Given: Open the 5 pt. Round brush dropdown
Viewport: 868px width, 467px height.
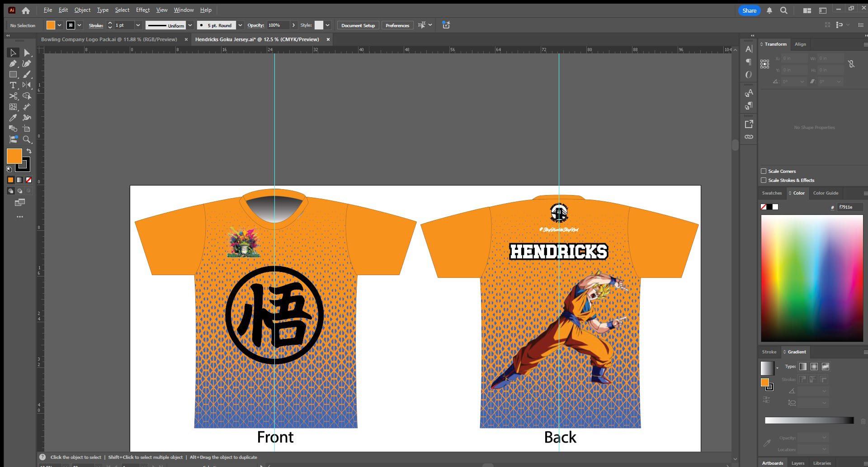Looking at the screenshot, I should tap(240, 25).
